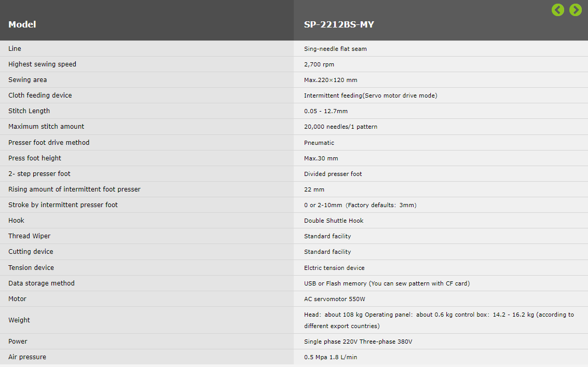Viewport: 588px width, 367px height.
Task: Click the Presser foot drive method label
Action: 49,143
